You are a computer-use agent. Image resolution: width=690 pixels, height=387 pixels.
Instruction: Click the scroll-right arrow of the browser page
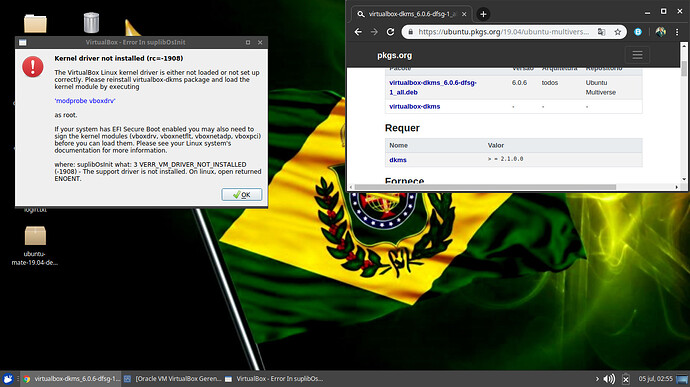[x=677, y=187]
